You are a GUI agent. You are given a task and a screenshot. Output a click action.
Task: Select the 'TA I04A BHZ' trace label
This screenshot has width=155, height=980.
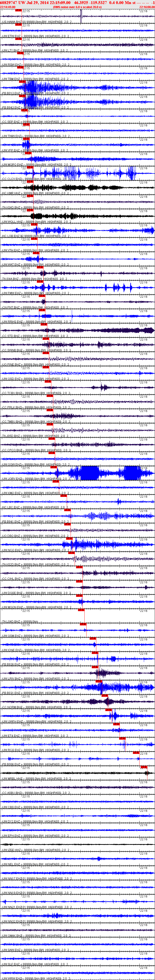point(11,279)
